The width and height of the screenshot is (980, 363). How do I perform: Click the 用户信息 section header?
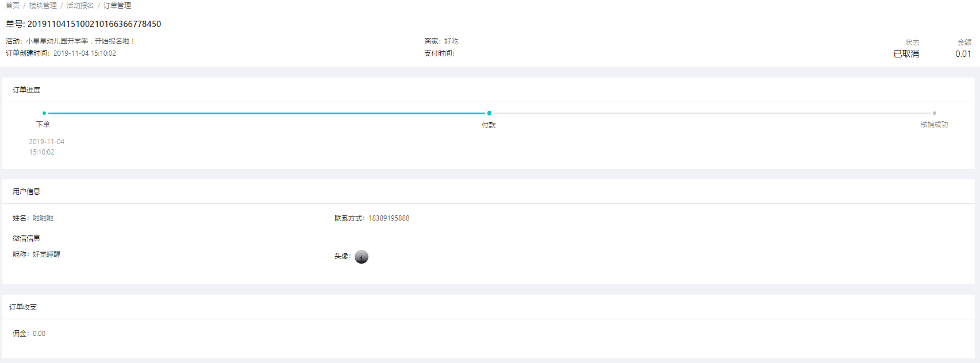pos(26,192)
